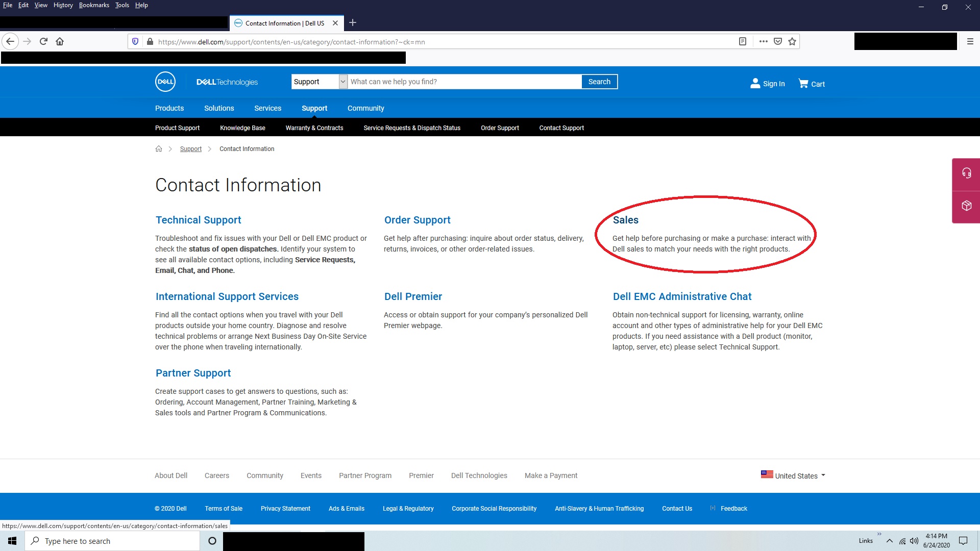Open the headset contact floating button
The width and height of the screenshot is (980, 551).
tap(966, 173)
